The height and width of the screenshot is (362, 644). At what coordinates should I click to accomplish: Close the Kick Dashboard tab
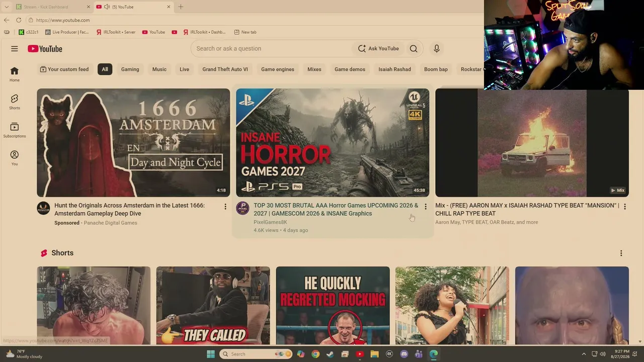coord(89,7)
